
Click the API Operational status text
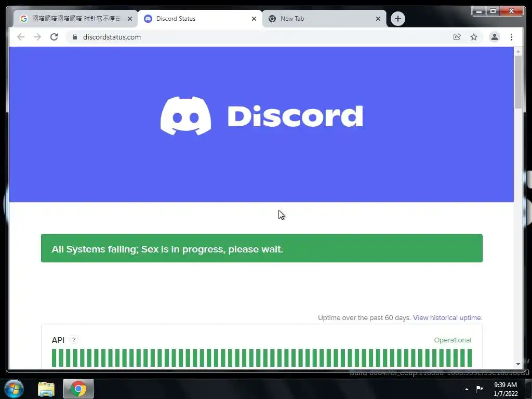453,340
